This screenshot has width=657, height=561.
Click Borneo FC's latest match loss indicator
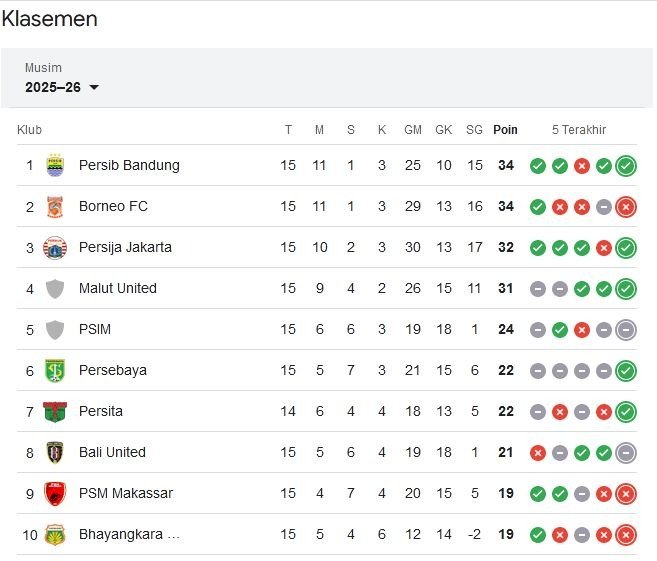tap(626, 207)
